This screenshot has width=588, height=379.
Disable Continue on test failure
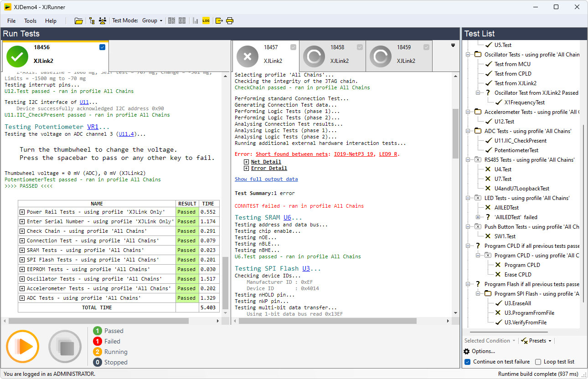pyautogui.click(x=467, y=362)
